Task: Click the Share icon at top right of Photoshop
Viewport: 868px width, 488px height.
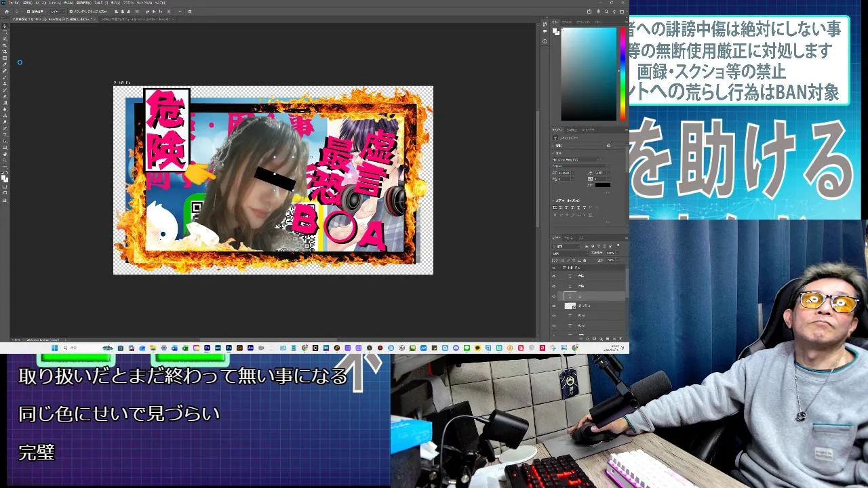Action: (x=589, y=12)
